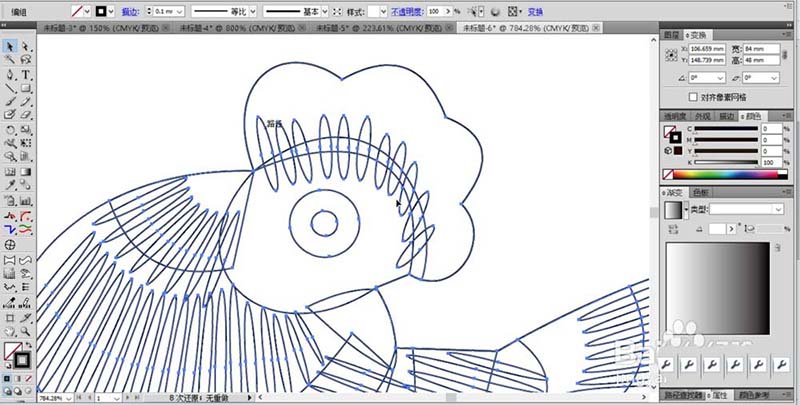
Task: Click the None swatch beside spectrum bar
Action: coord(667,174)
